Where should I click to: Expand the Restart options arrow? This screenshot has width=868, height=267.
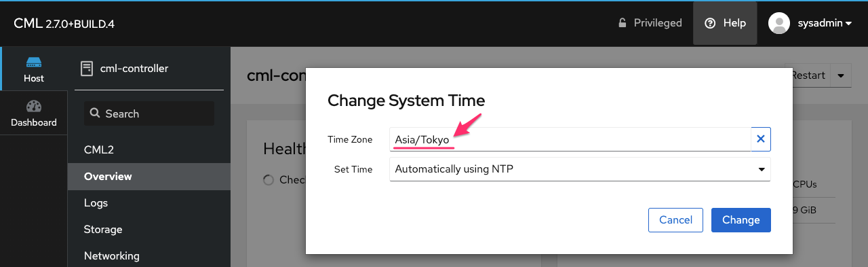point(842,75)
